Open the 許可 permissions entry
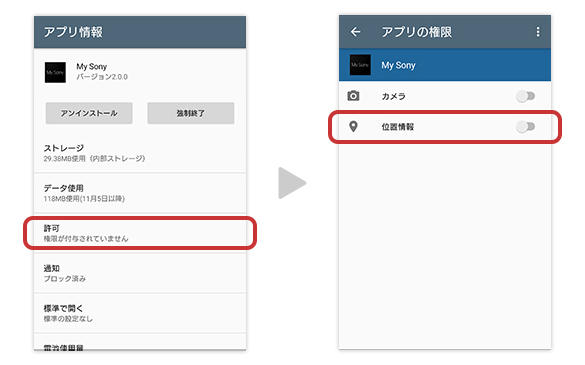The height and width of the screenshot is (365, 585). [140, 233]
